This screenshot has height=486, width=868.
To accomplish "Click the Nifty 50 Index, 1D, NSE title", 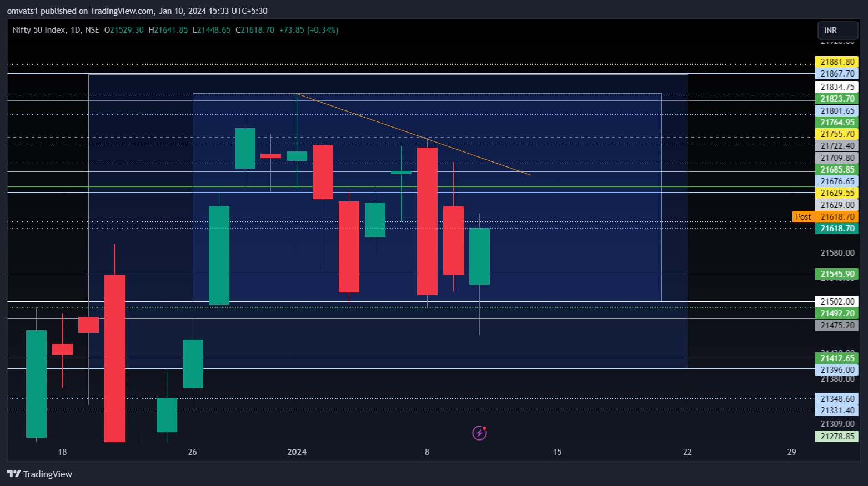I will pos(56,30).
